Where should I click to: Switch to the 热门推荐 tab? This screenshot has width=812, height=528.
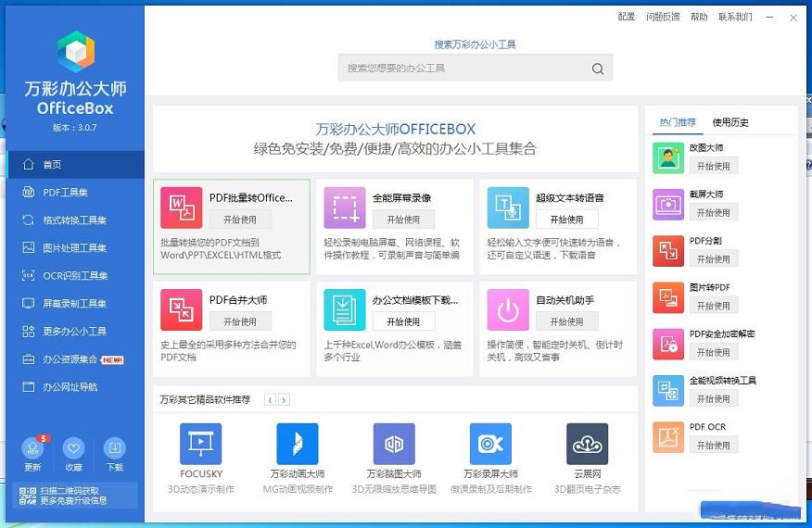pos(678,122)
